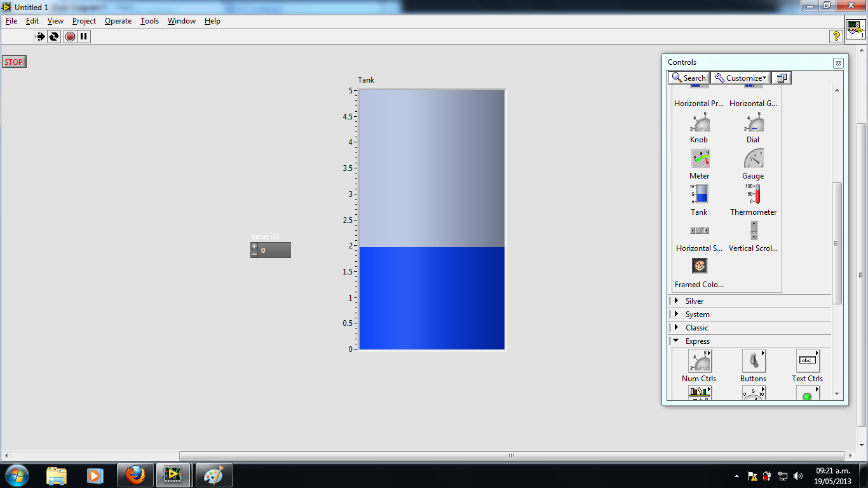Screen dimensions: 868x488
Task: Choose the Gauge control icon
Action: 753,158
